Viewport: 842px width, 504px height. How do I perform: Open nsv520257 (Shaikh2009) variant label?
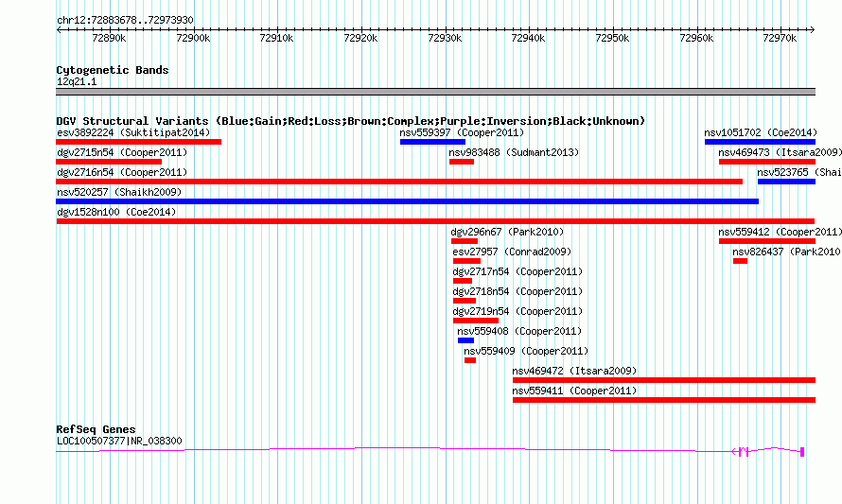119,192
